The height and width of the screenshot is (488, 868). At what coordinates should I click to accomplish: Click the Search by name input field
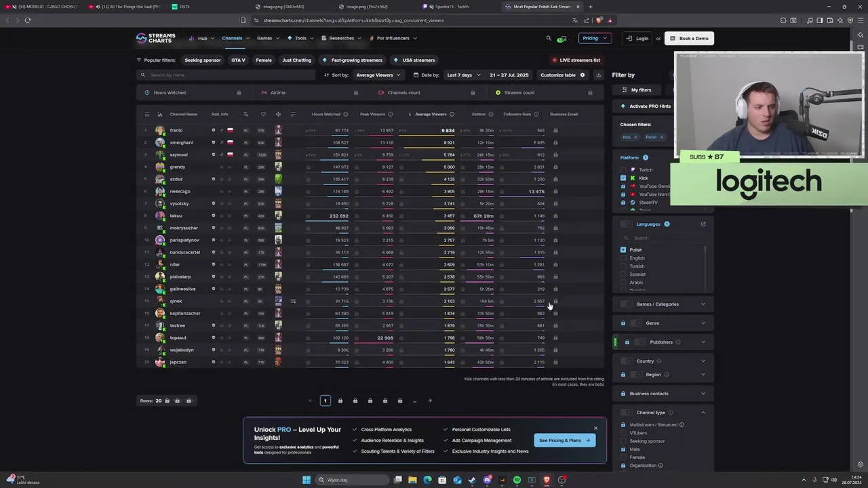226,75
